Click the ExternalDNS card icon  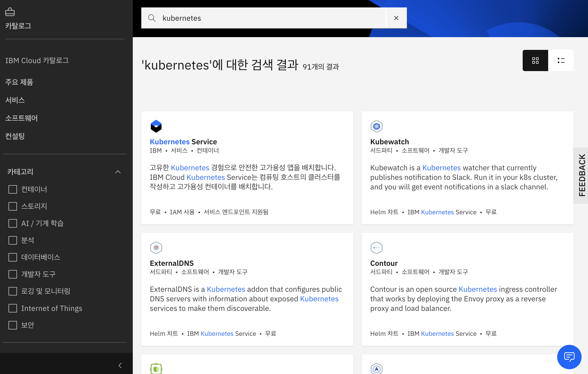156,248
